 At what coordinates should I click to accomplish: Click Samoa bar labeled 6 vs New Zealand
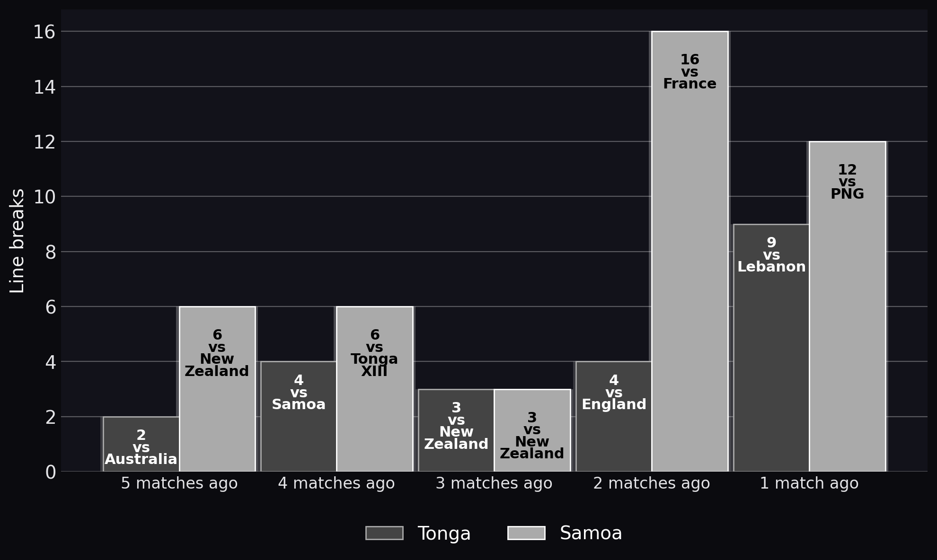217,389
